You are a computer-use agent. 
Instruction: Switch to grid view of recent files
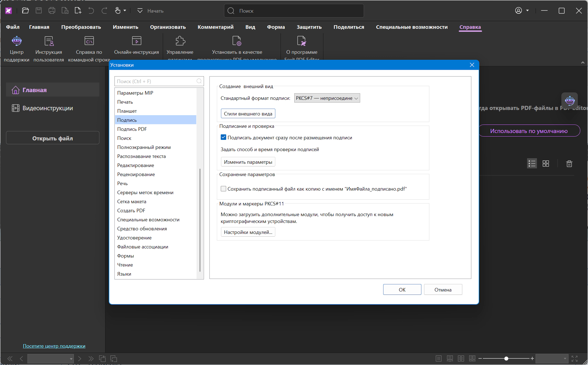click(546, 164)
